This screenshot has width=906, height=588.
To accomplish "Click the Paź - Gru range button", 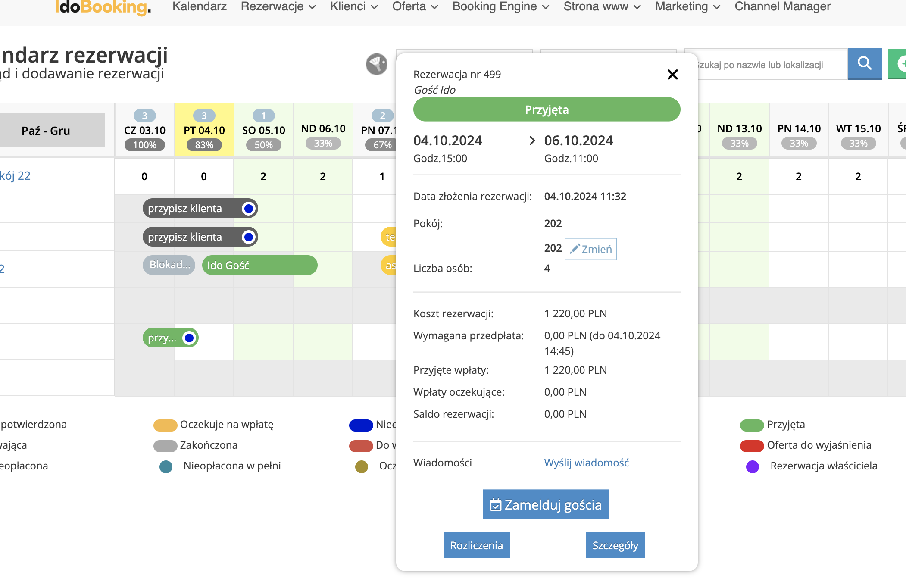I will tap(52, 131).
